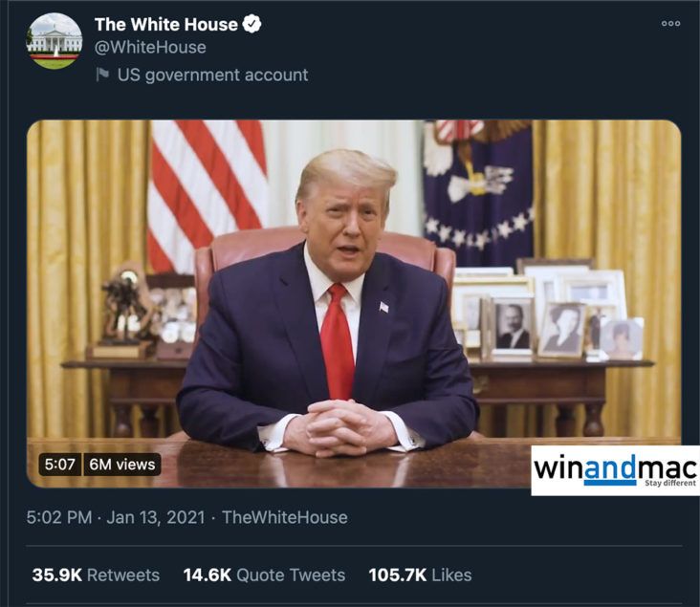This screenshot has height=607, width=700.
Task: Open the White House profile avatar
Action: click(55, 41)
